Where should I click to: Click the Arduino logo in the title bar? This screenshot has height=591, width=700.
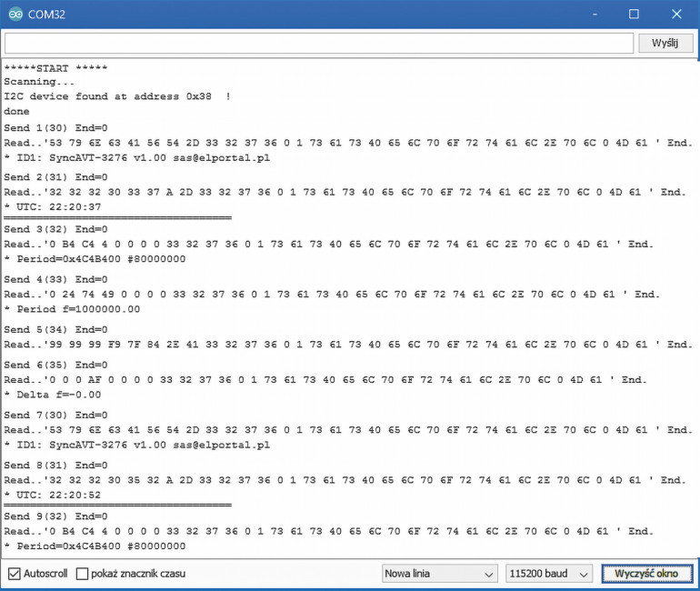pyautogui.click(x=15, y=15)
